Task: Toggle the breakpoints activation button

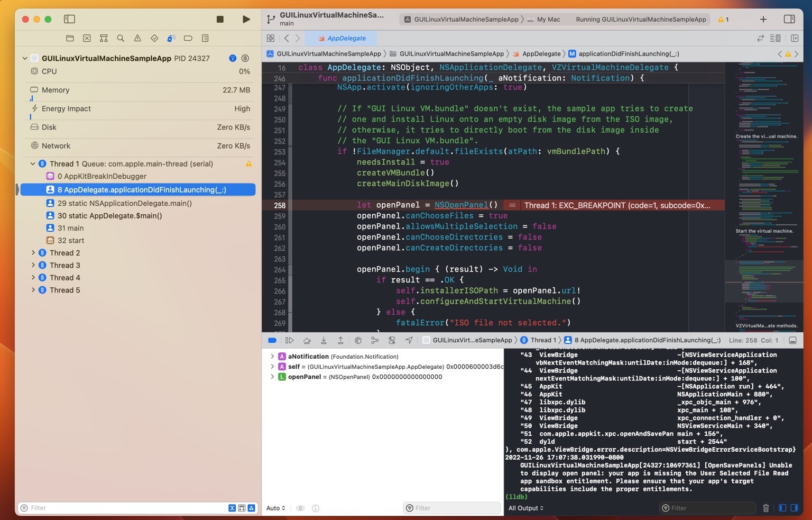Action: [272, 340]
